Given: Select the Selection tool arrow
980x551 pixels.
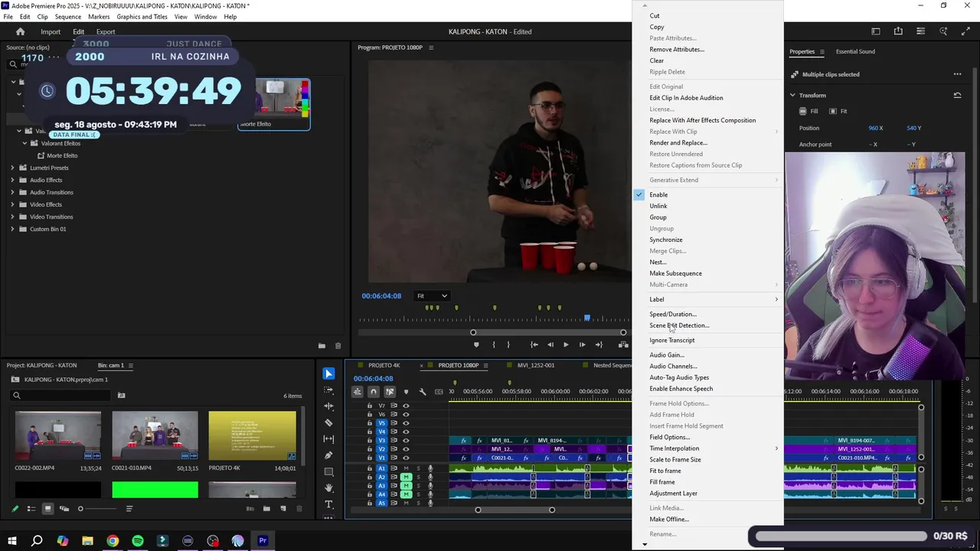Looking at the screenshot, I should 328,373.
